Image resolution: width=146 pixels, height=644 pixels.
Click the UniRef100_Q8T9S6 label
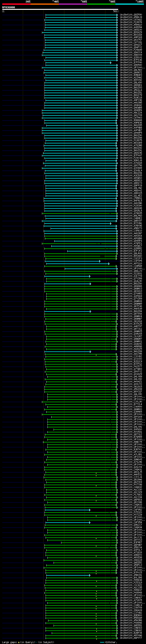[131, 314]
